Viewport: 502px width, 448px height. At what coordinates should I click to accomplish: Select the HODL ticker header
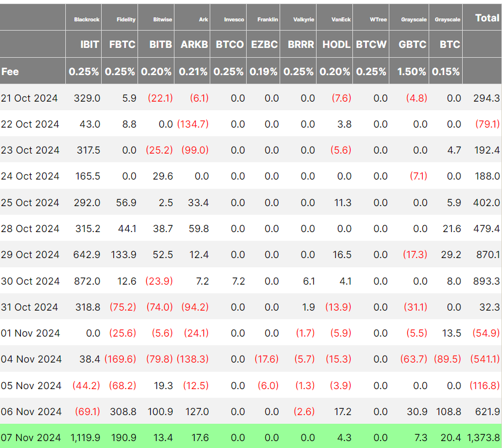(x=336, y=44)
